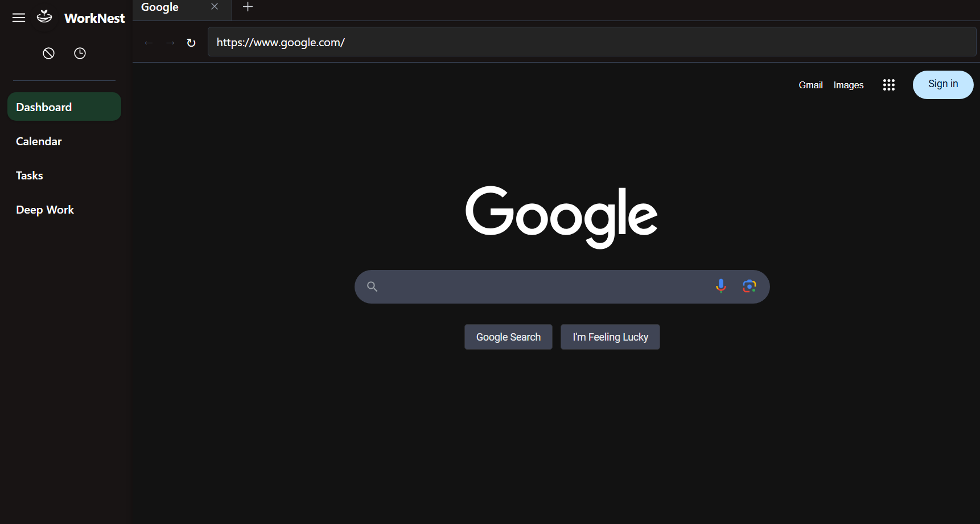Click the I'm Feeling Lucky button

610,337
